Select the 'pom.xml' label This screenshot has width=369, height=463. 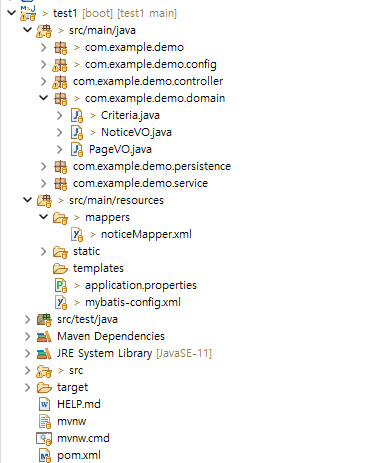click(x=79, y=456)
